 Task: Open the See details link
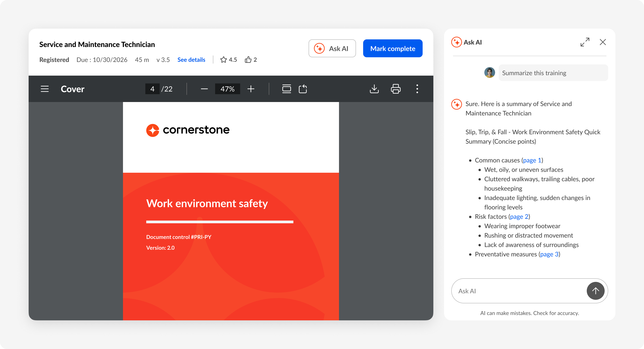pyautogui.click(x=191, y=60)
